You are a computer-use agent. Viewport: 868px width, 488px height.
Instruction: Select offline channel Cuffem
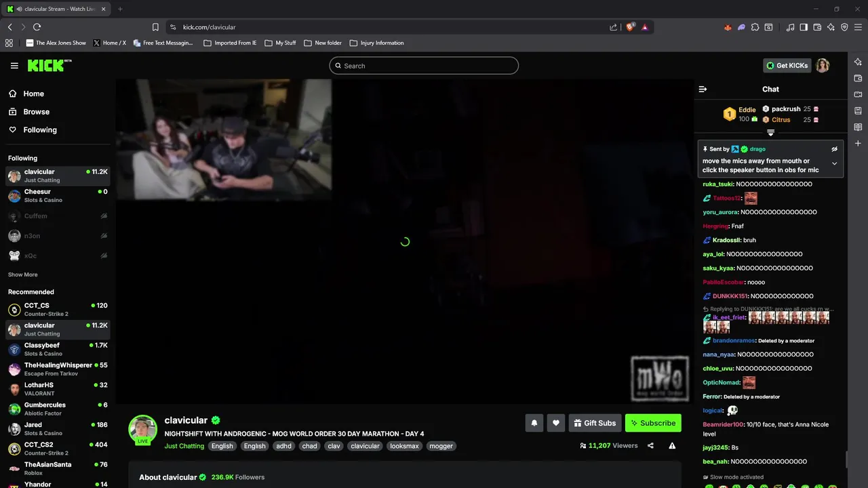(x=58, y=216)
